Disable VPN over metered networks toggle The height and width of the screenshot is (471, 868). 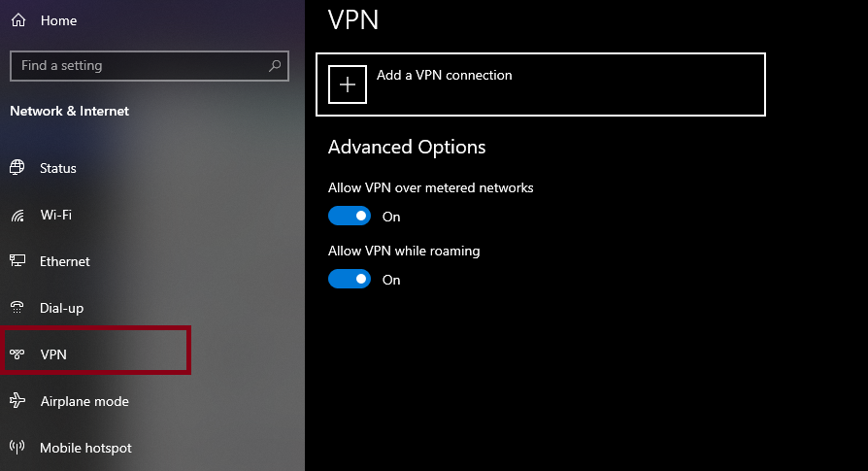click(350, 216)
